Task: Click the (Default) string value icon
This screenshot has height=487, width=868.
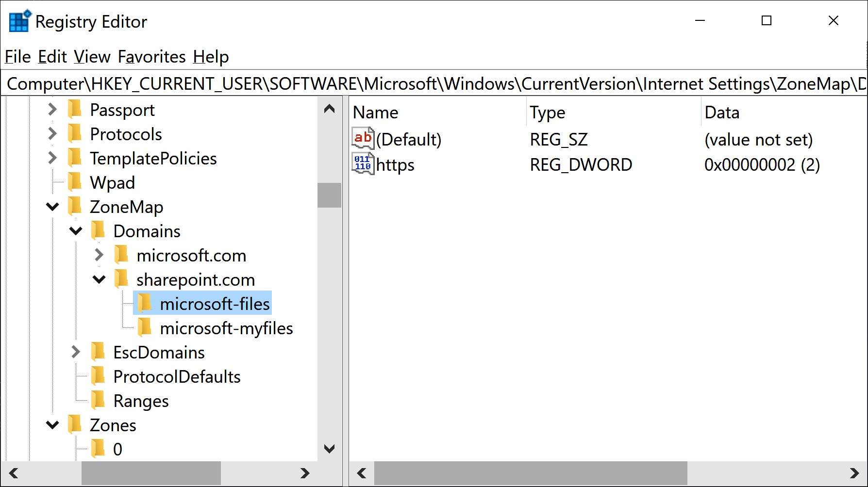Action: (x=363, y=139)
